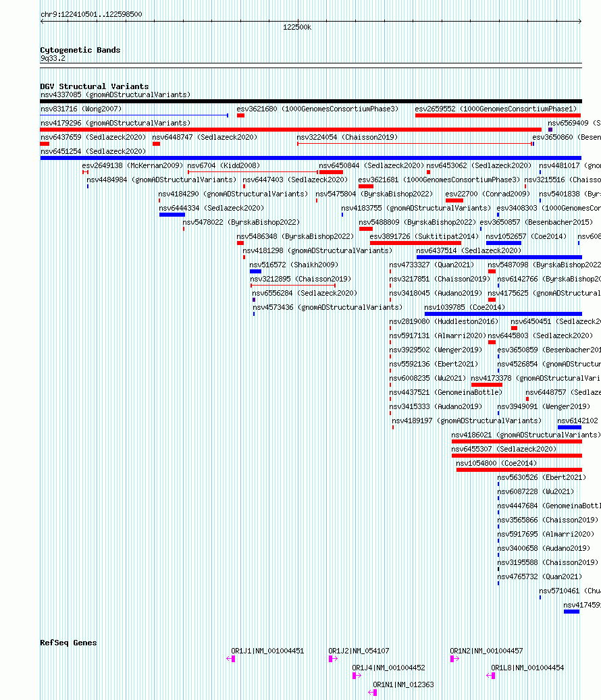Open variant nsv4484984 (gnomADStructuralVariants)
Viewport: 601px width, 700px height.
161,180
